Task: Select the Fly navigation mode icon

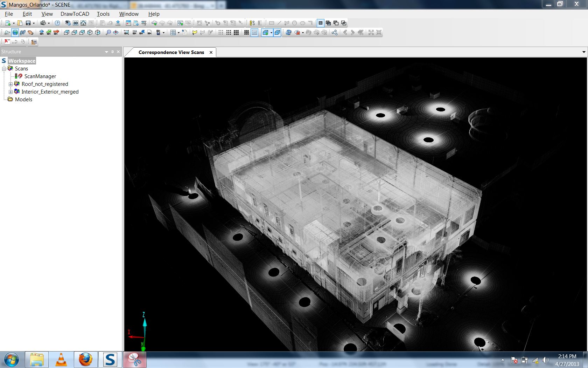Action: (7, 32)
